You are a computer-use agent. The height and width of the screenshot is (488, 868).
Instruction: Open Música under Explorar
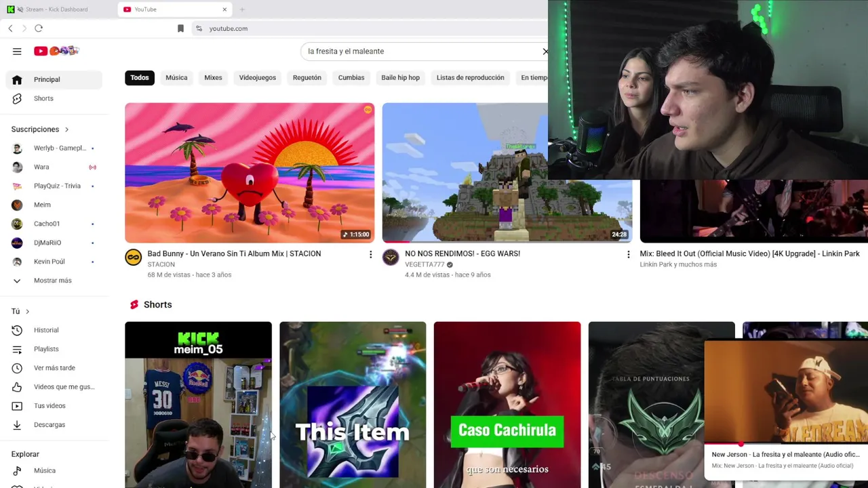coord(54,470)
